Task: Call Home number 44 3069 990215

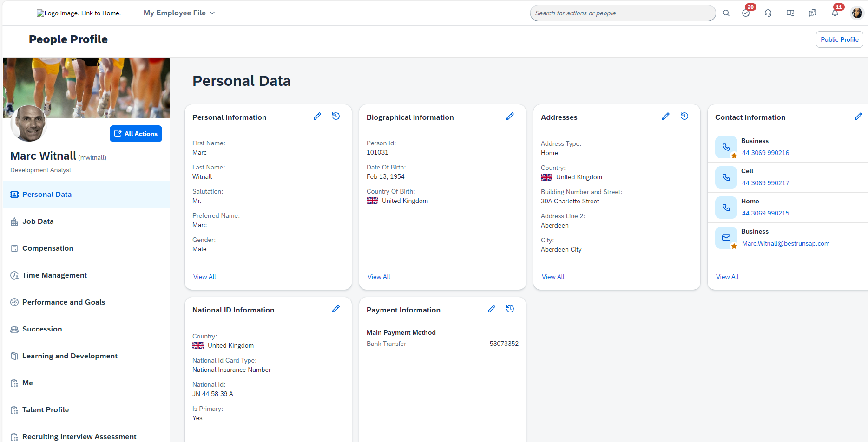Action: click(x=765, y=213)
